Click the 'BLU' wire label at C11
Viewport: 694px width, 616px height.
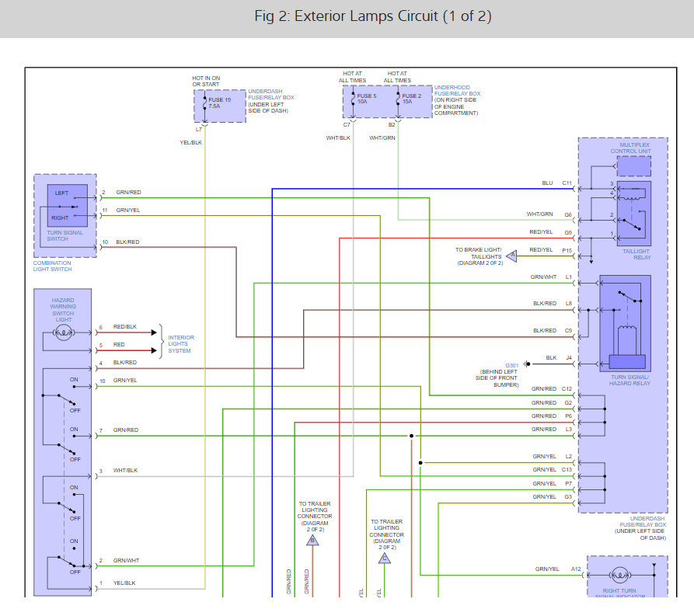pyautogui.click(x=547, y=183)
